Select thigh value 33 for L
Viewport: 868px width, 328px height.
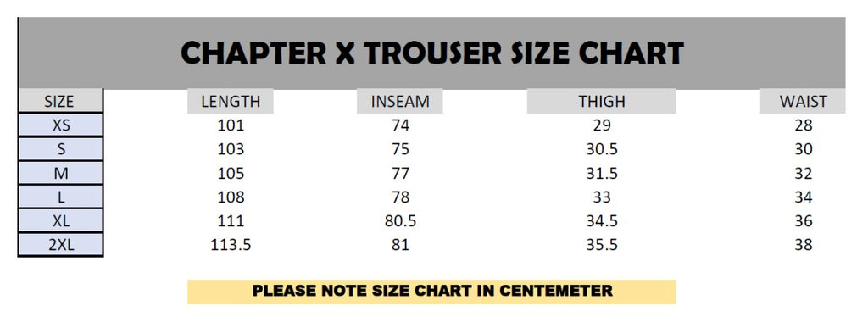602,197
